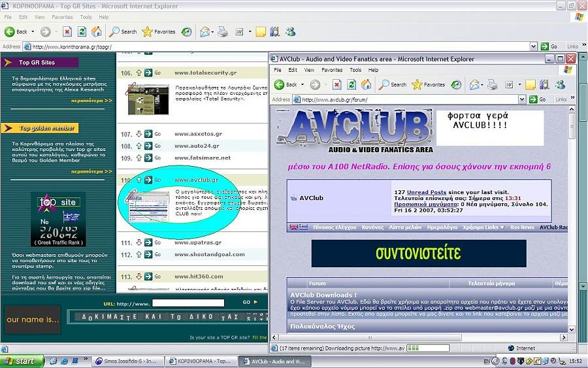Switch to KOPINOOPAMA taskbar item
Image resolution: width=588 pixels, height=368 pixels.
[x=202, y=361]
